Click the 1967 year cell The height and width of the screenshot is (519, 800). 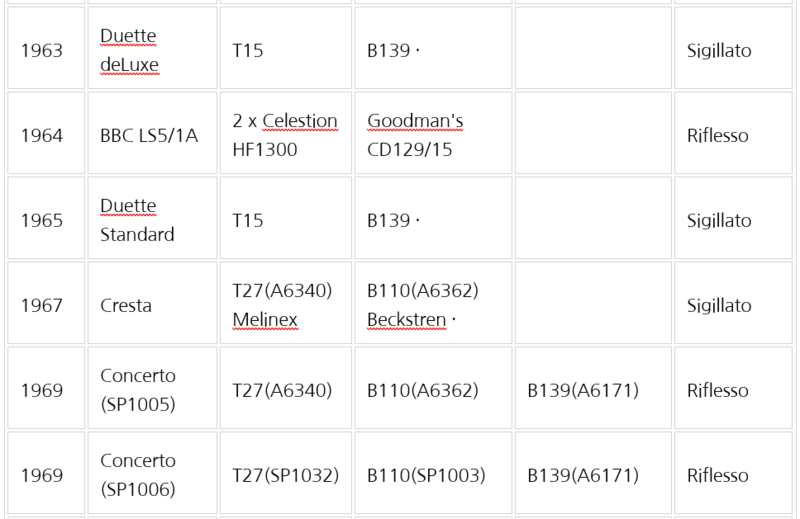pos(44,305)
